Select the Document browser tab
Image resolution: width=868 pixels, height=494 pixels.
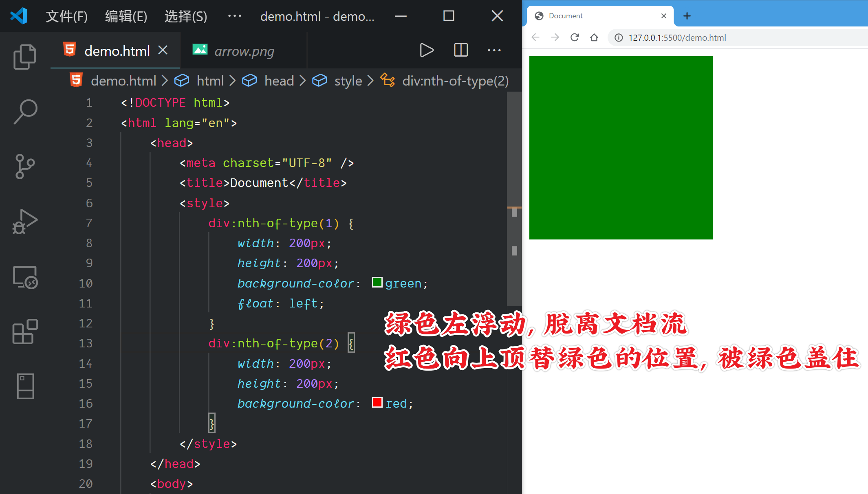click(600, 16)
